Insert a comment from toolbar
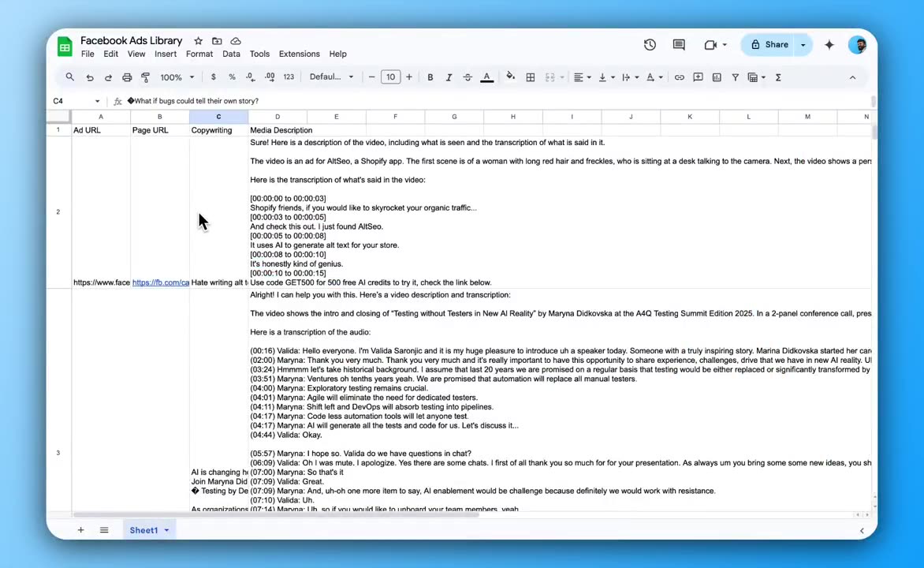The height and width of the screenshot is (568, 924). tap(698, 77)
